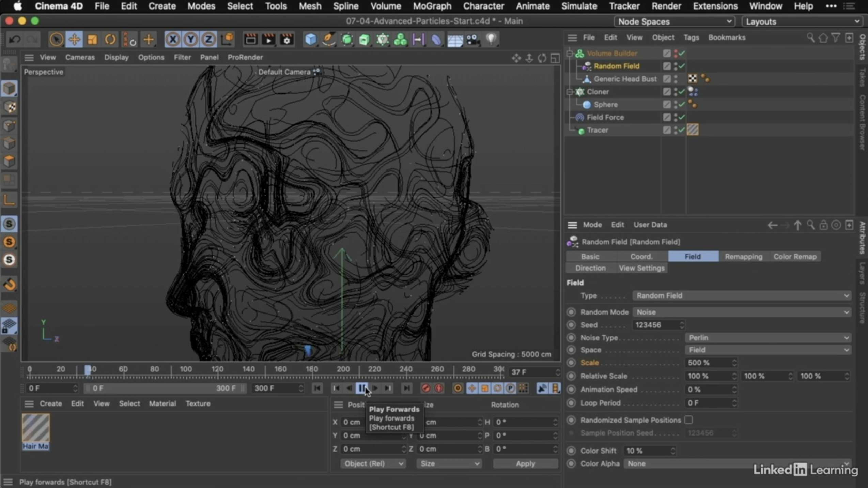Increase the Scale value using its stepper
Screen dimensions: 868x488
click(x=734, y=361)
